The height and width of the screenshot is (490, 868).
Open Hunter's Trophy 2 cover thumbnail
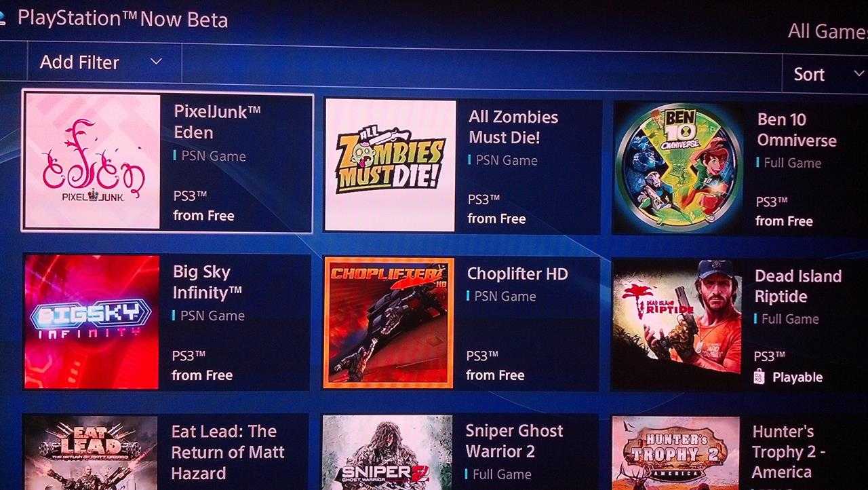[x=675, y=453]
